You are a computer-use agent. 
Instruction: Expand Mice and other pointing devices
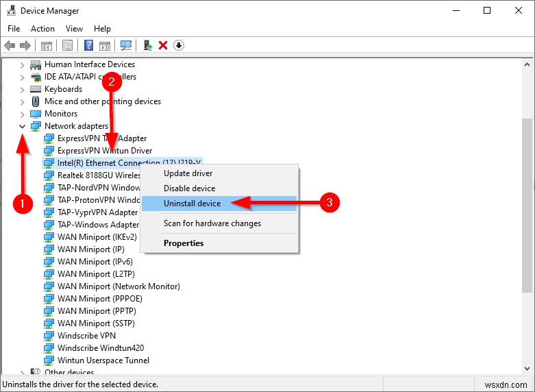pyautogui.click(x=22, y=101)
